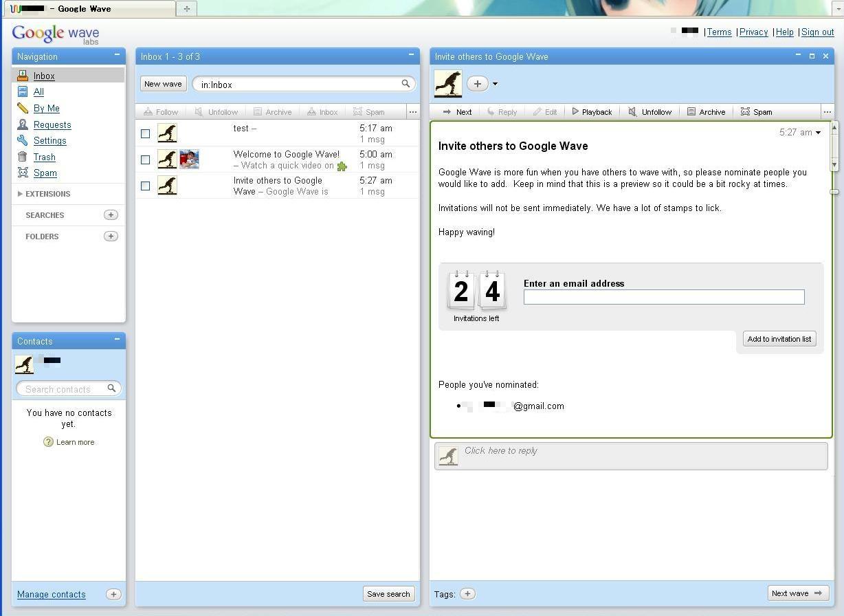Click Spam in the wave toolbar
Viewport: 844px width, 616px height.
click(x=756, y=111)
